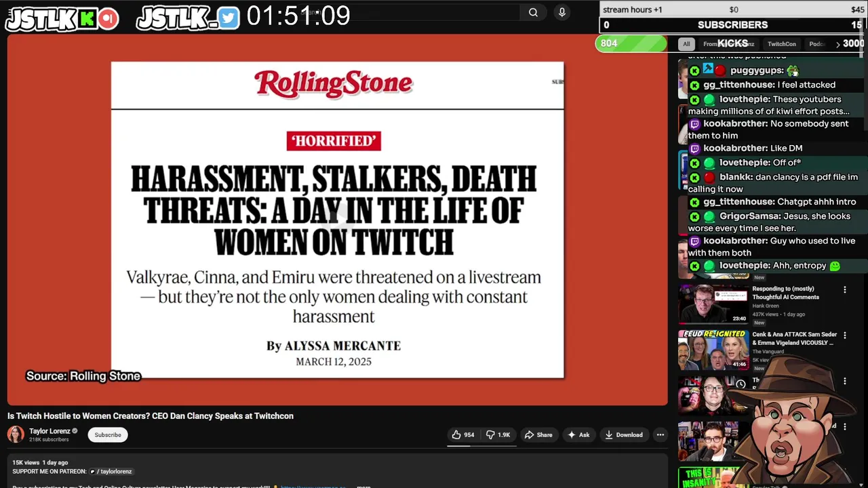Click the '15K views 1 day ago' description line
Viewport: 868px width, 488px height.
coord(40,462)
